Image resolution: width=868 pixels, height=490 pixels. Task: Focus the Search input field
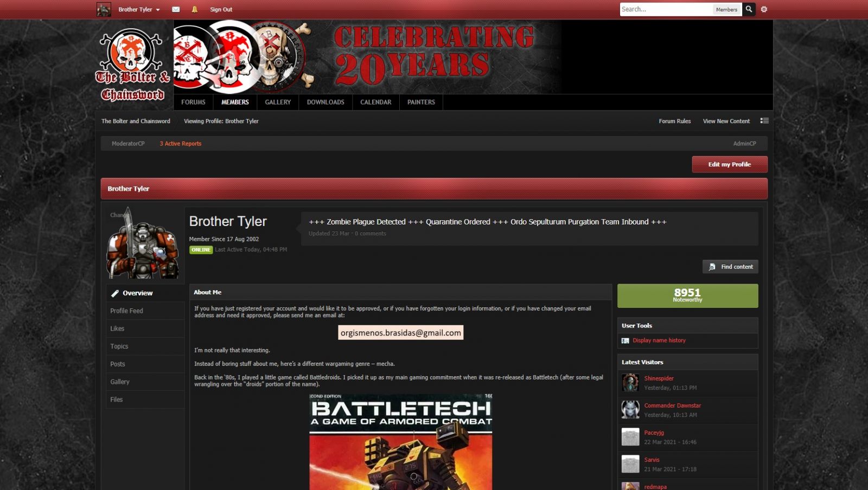[665, 9]
